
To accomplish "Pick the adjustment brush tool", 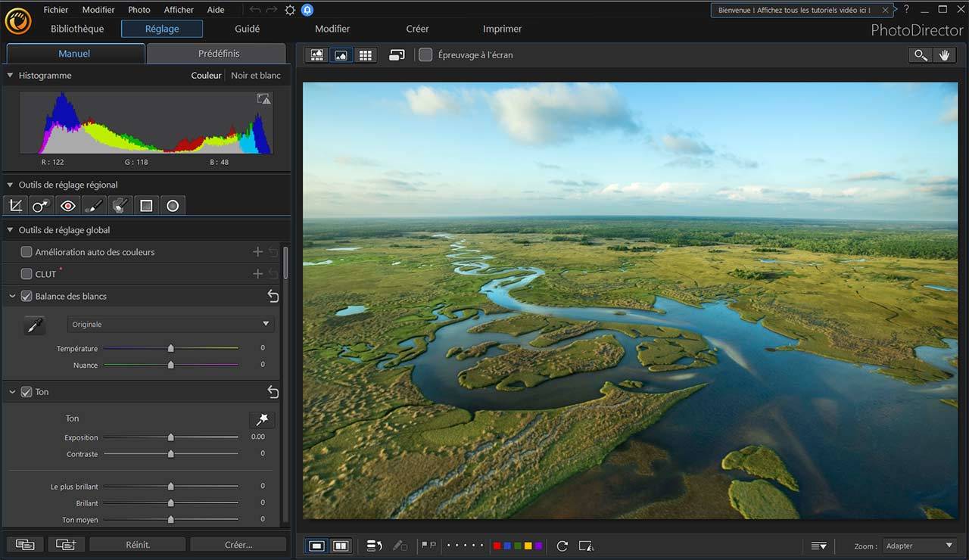I will click(x=94, y=206).
